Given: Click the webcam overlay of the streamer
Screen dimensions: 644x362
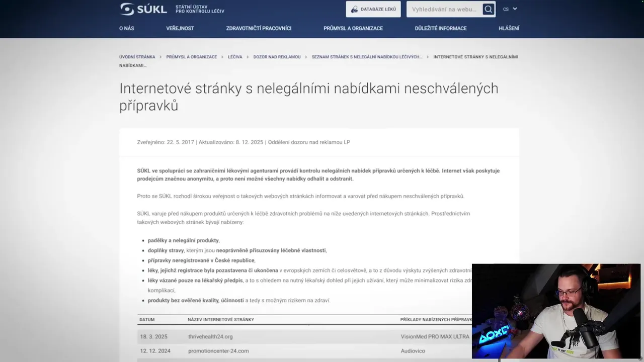Looking at the screenshot, I should click(x=556, y=311).
